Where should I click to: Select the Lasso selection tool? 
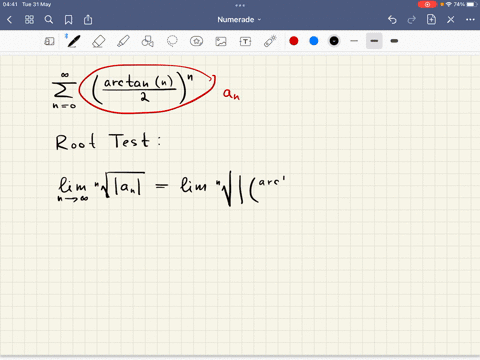tap(172, 41)
